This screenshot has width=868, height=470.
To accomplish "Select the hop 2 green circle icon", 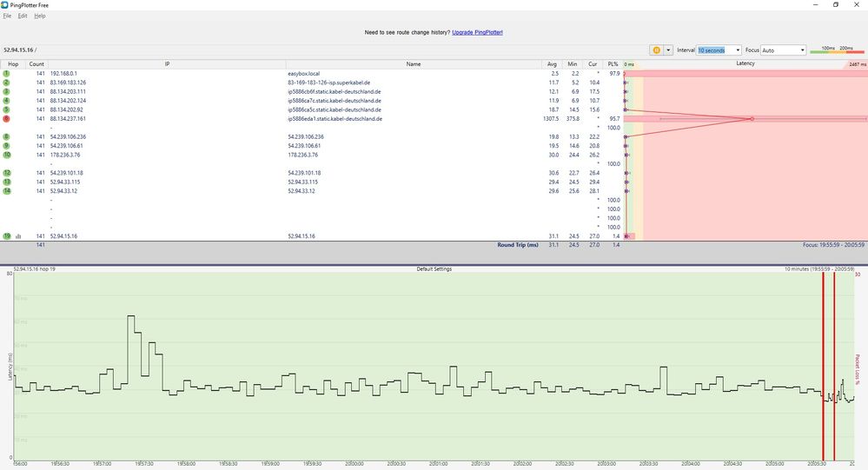I will click(x=7, y=83).
